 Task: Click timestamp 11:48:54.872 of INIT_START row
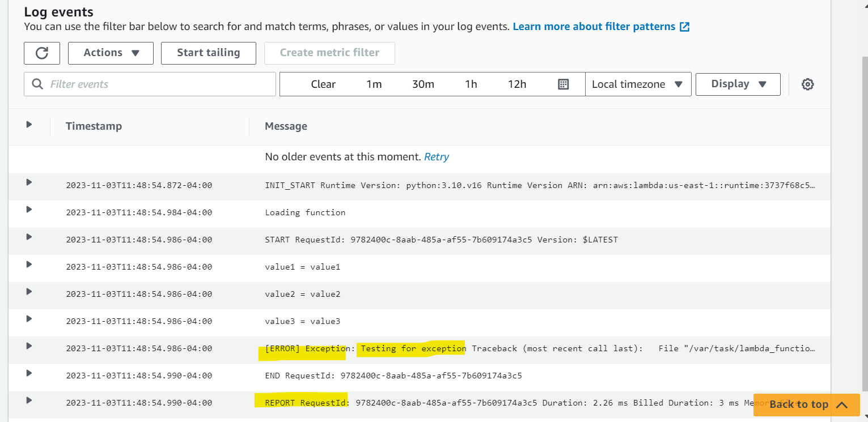point(139,185)
